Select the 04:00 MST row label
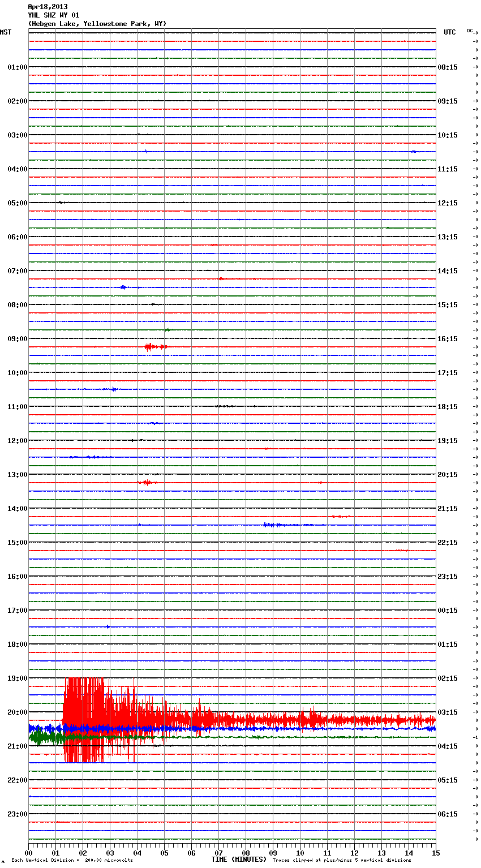This screenshot has height=868, width=481. 17,169
